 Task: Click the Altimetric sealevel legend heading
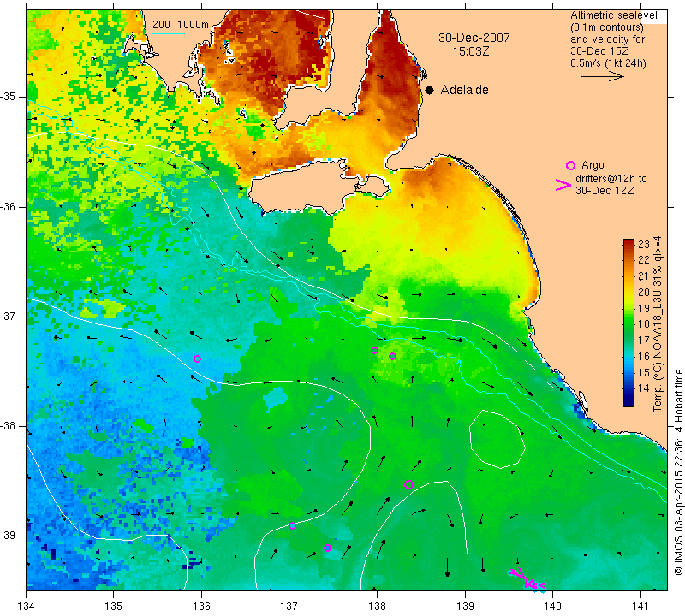coord(614,15)
